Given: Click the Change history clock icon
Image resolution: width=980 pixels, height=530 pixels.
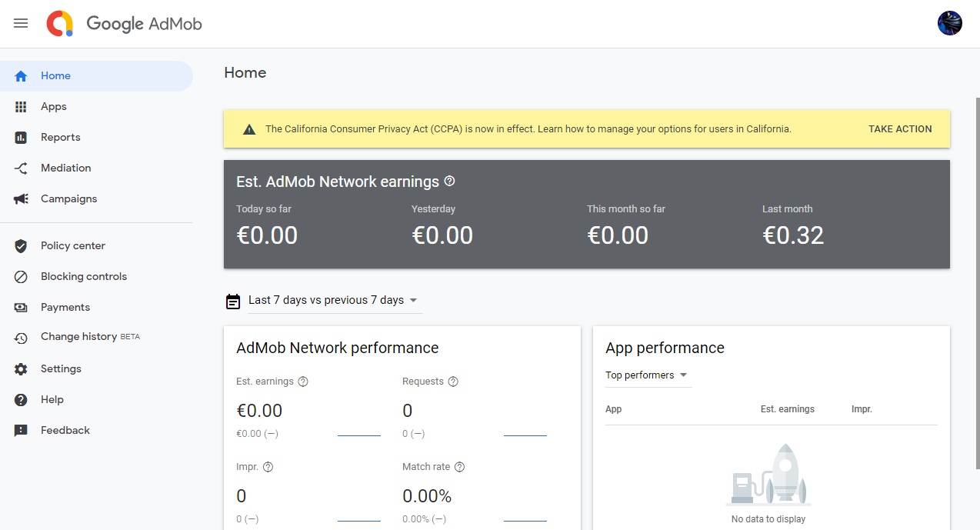Looking at the screenshot, I should 21,338.
